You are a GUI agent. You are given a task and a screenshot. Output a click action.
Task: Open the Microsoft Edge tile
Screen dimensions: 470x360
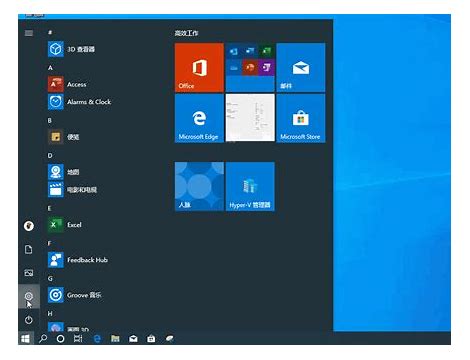click(199, 118)
